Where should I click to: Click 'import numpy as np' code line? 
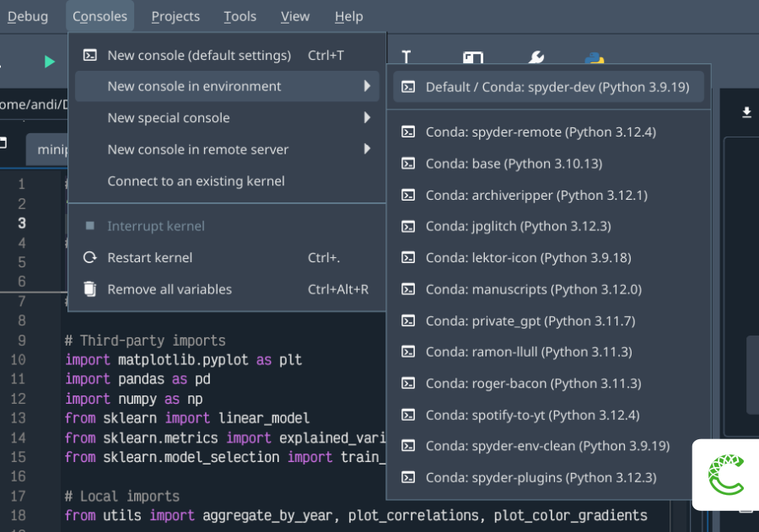(133, 399)
